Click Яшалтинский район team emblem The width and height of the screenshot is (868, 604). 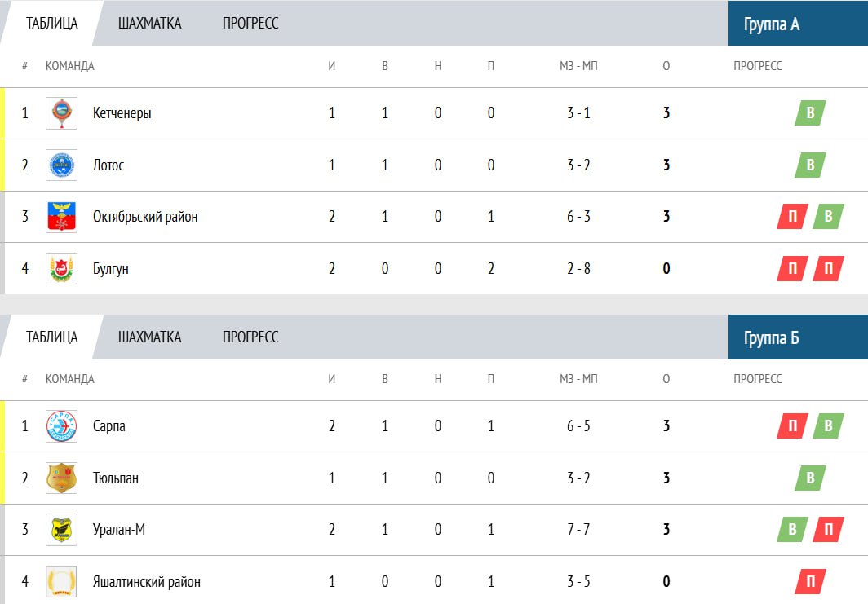point(61,582)
